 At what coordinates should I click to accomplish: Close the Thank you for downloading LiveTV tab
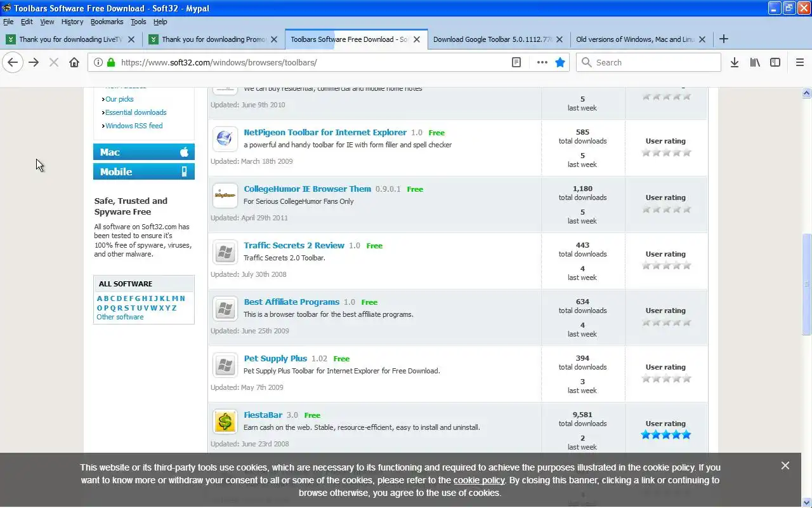click(131, 39)
